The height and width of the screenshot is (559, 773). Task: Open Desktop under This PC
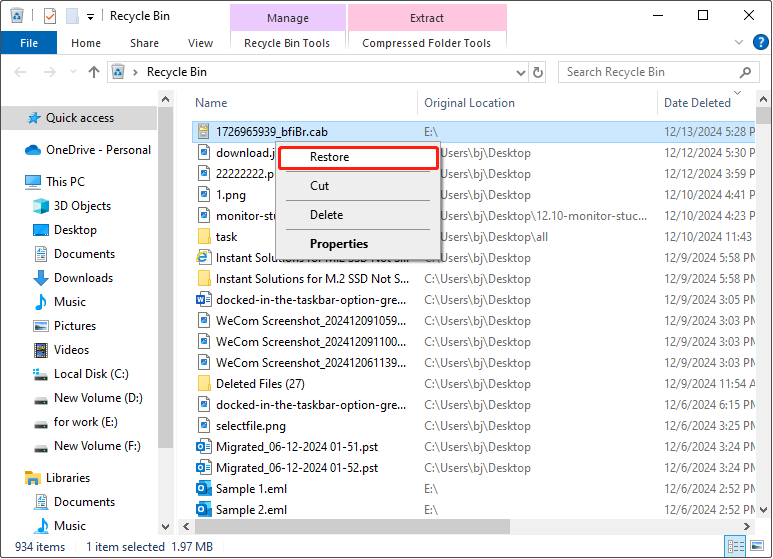click(75, 230)
